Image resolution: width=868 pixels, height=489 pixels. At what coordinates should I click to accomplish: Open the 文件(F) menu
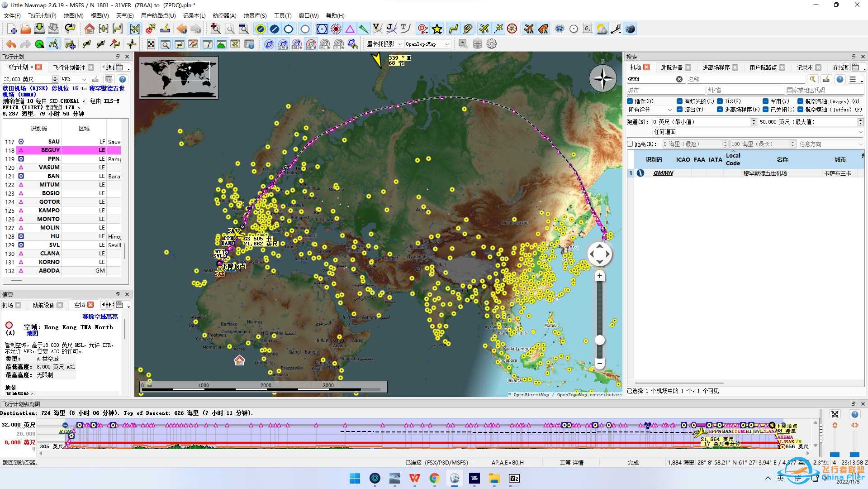tap(12, 15)
